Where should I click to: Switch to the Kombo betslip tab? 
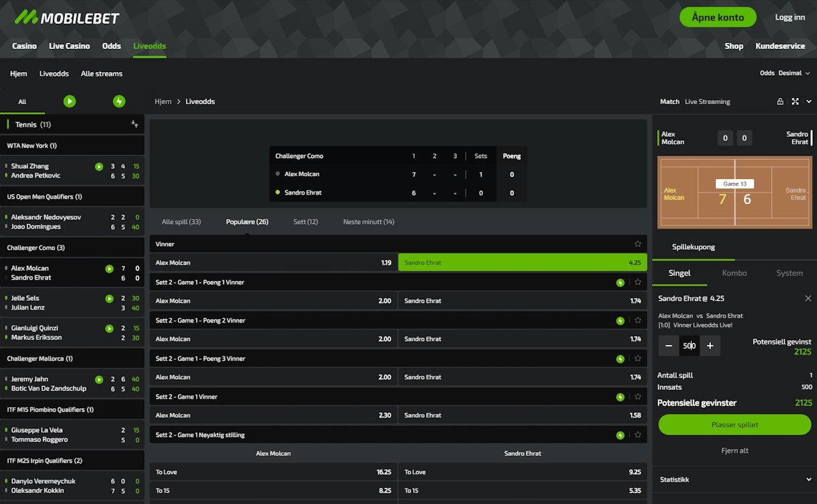(734, 273)
